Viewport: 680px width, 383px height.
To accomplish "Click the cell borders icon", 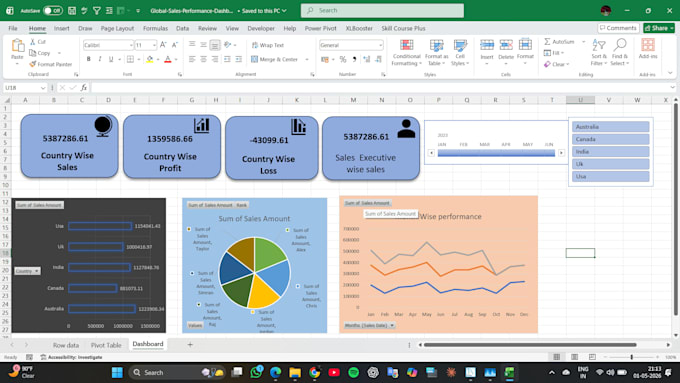I will point(130,59).
